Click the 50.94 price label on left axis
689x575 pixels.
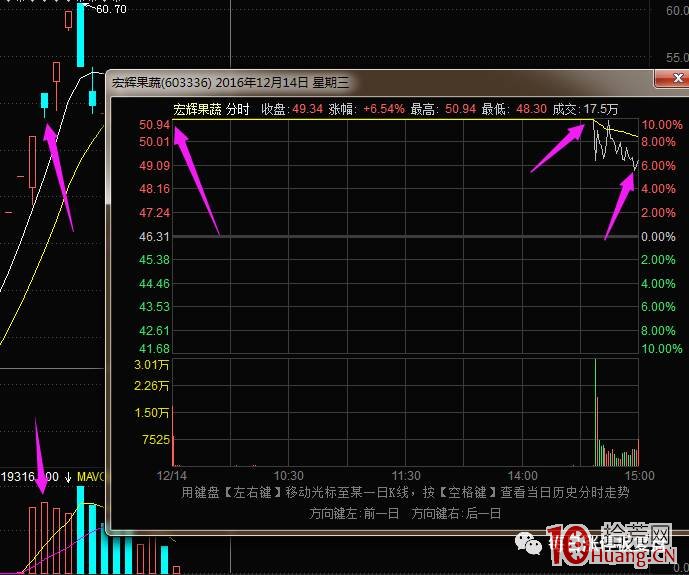[154, 125]
